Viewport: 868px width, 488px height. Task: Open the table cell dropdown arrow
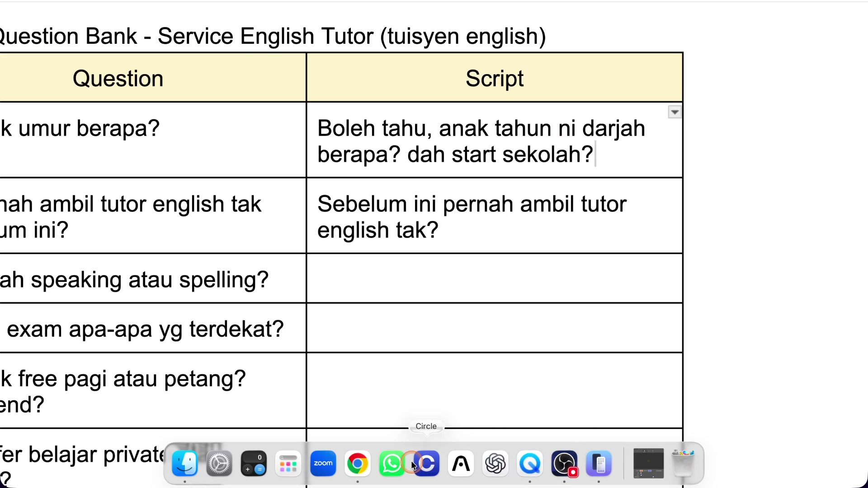pos(675,112)
